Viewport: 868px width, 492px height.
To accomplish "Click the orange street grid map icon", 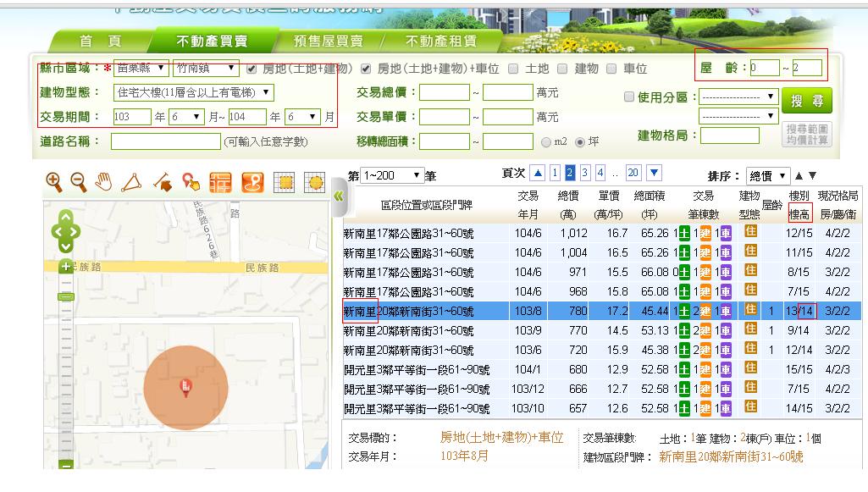I will (220, 182).
